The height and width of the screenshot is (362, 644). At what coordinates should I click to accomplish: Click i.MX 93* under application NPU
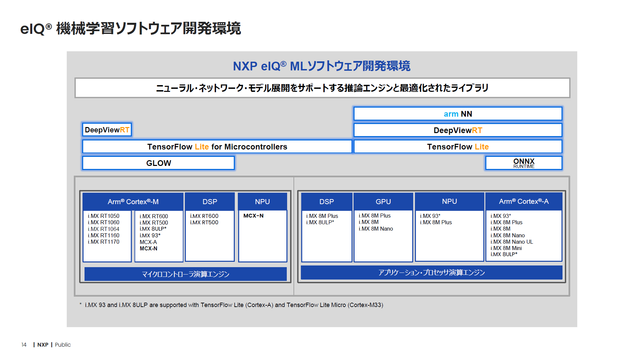coord(430,216)
